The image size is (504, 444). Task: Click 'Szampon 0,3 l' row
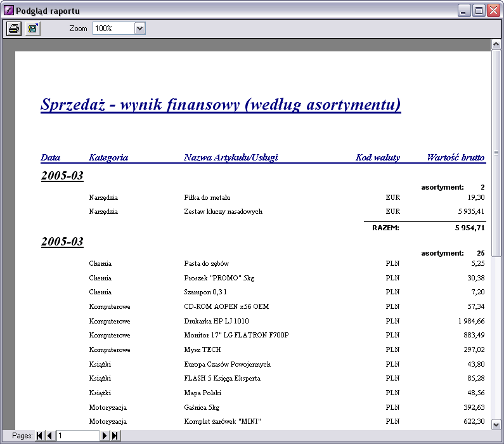point(287,292)
